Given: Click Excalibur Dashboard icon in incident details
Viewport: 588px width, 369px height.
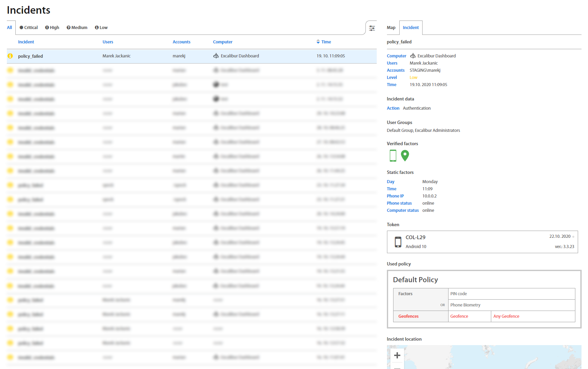Looking at the screenshot, I should pyautogui.click(x=413, y=56).
